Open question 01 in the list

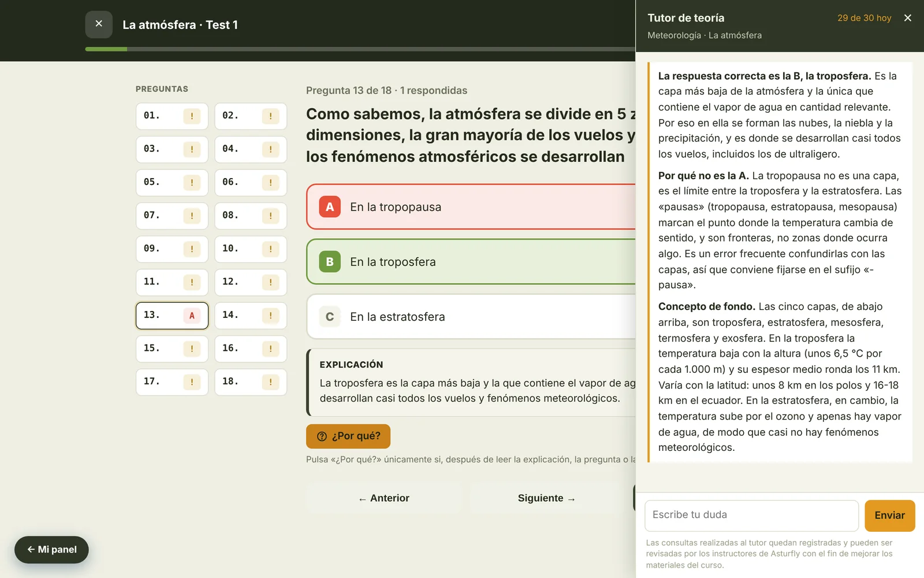[172, 116]
